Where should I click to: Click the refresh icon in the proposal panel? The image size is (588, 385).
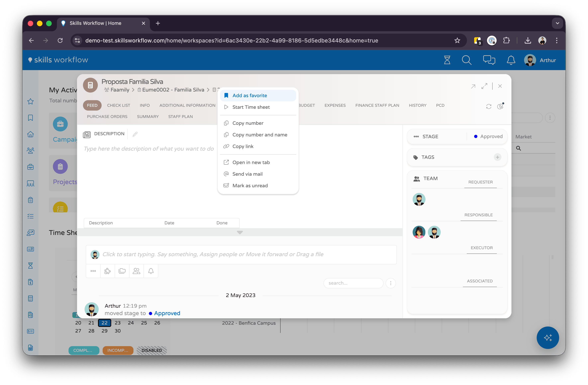(x=488, y=106)
